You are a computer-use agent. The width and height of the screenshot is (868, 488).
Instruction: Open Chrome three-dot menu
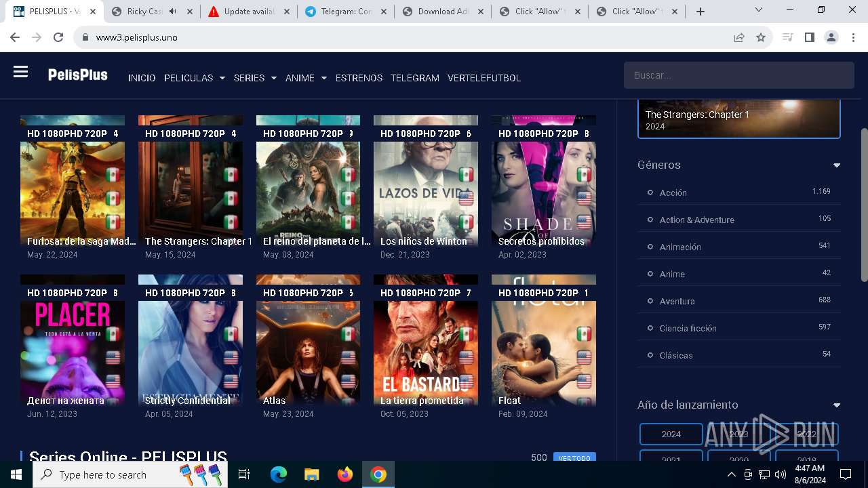click(852, 37)
